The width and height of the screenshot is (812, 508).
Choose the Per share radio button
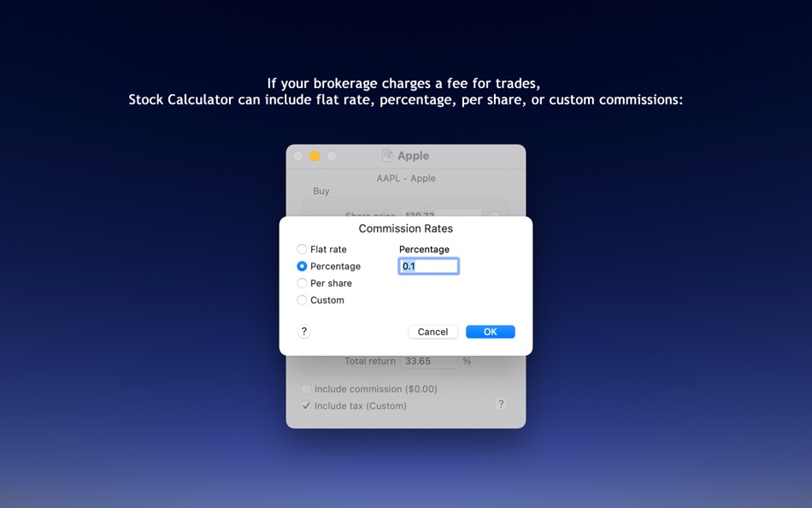pos(302,283)
